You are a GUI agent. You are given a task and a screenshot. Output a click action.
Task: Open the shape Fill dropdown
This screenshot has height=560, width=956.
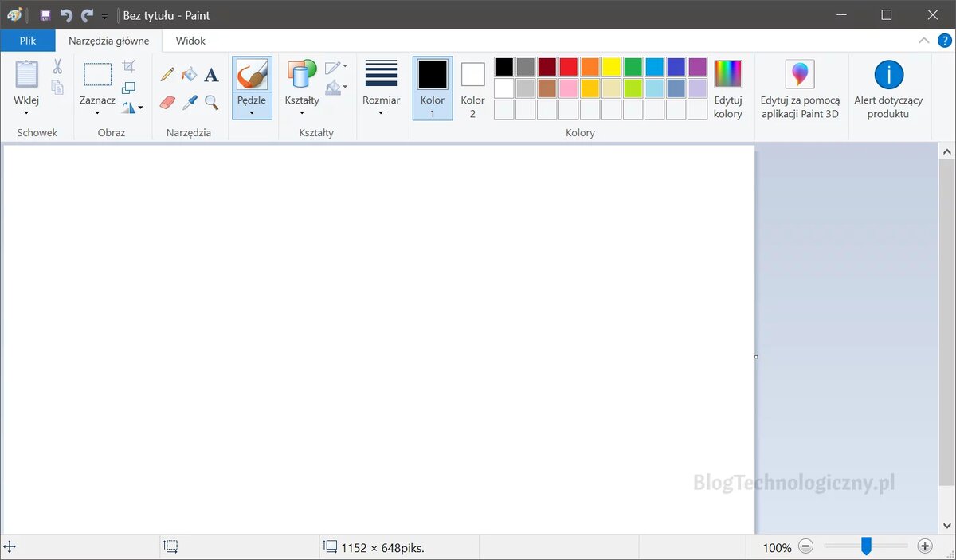(336, 87)
